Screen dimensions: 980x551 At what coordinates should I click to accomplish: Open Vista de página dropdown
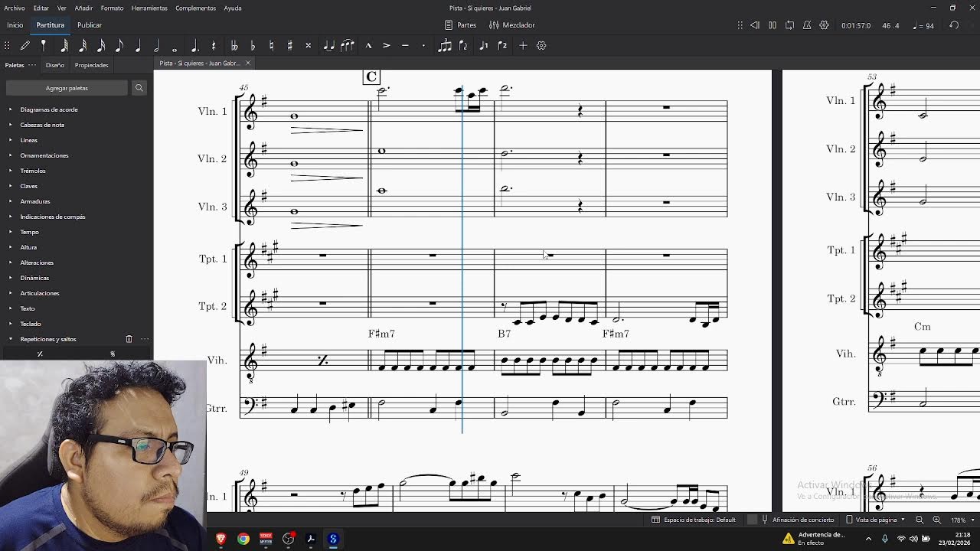pyautogui.click(x=876, y=520)
